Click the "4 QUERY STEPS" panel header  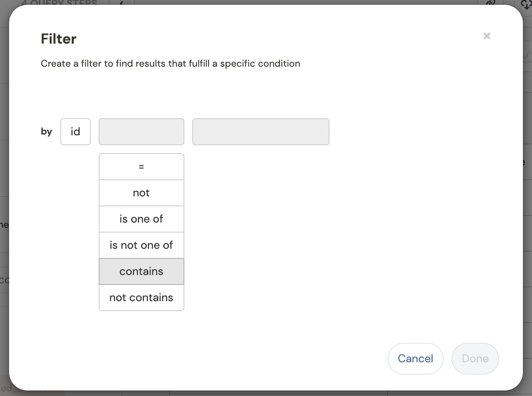pyautogui.click(x=59, y=3)
